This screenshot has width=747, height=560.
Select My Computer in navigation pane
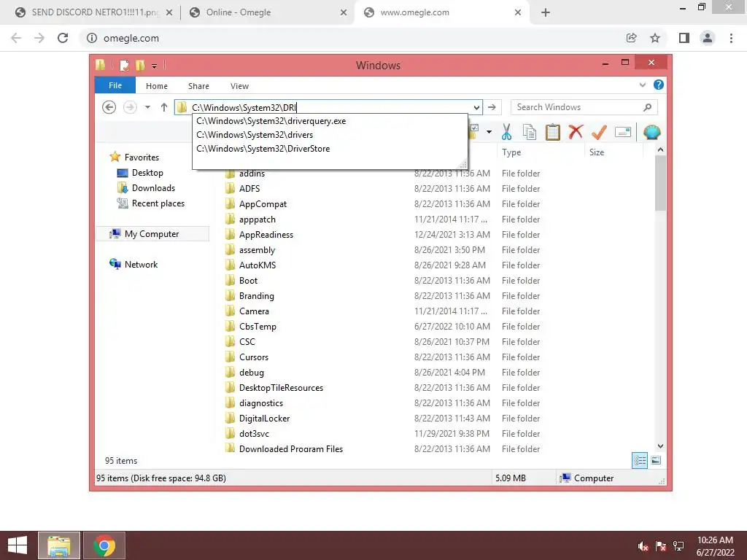click(x=152, y=234)
